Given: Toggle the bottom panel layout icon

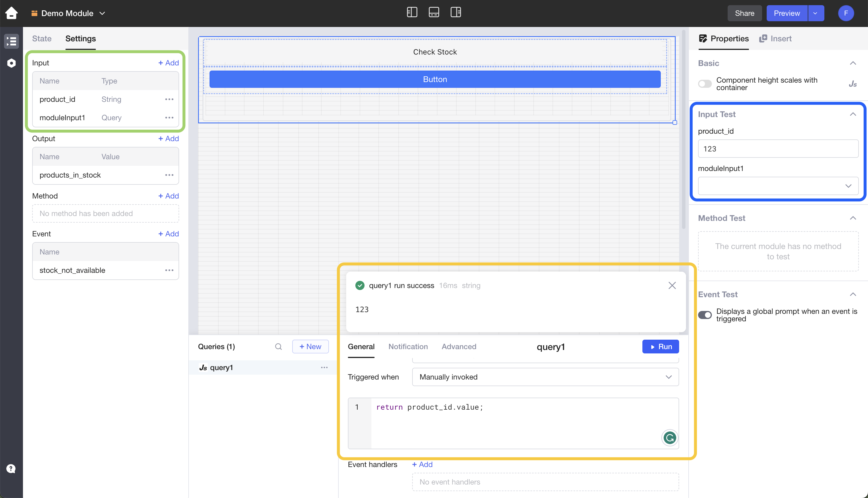Looking at the screenshot, I should coord(434,12).
